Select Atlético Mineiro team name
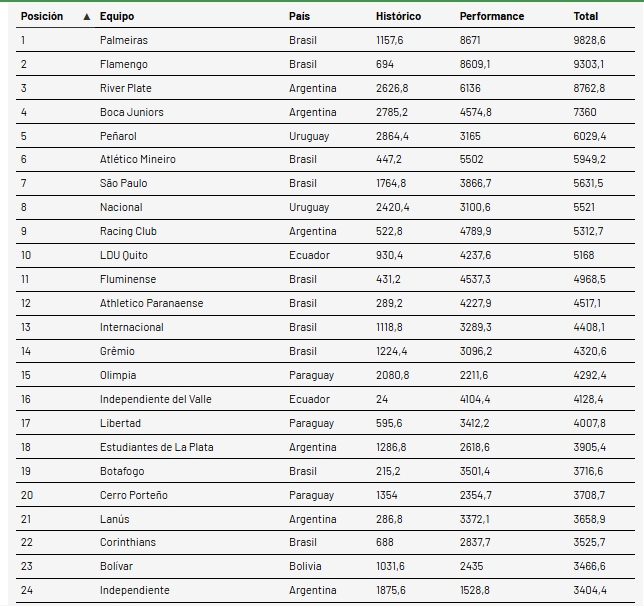644x606 pixels. coord(138,159)
